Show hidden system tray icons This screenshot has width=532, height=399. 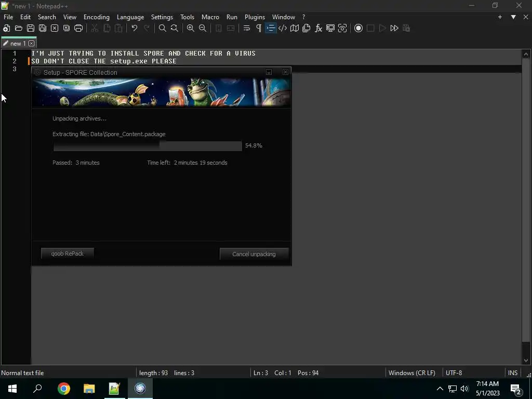(x=440, y=389)
